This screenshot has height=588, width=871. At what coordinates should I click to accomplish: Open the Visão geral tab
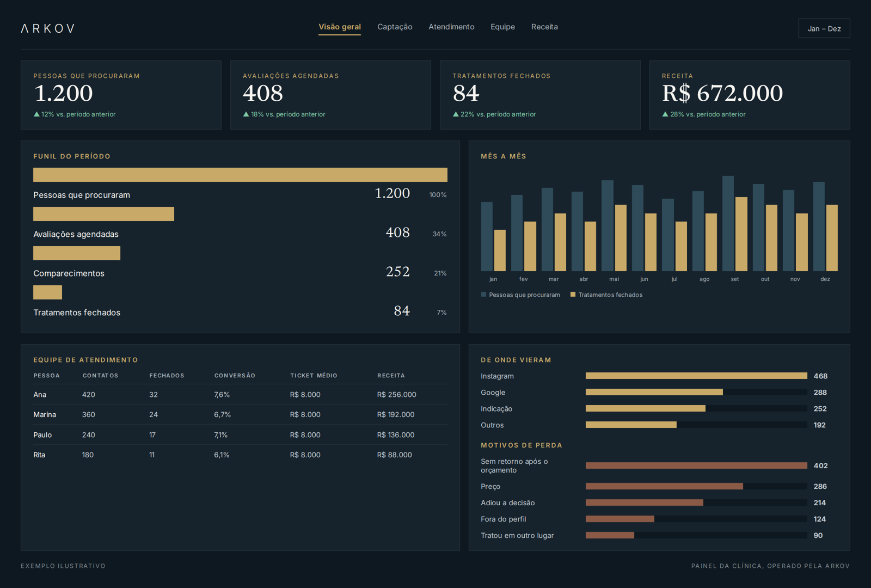click(x=340, y=27)
